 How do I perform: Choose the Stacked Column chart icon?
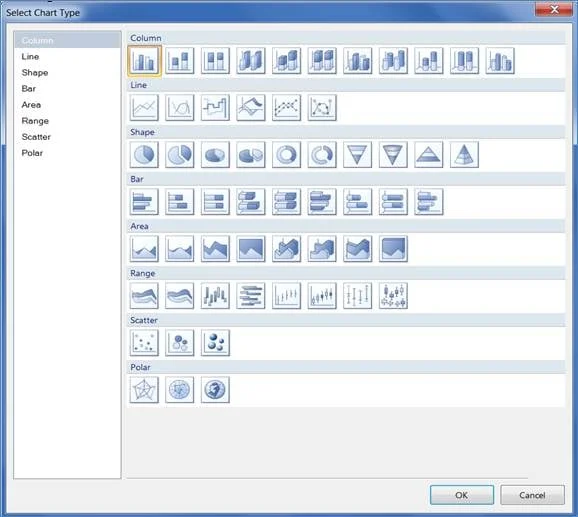point(180,61)
